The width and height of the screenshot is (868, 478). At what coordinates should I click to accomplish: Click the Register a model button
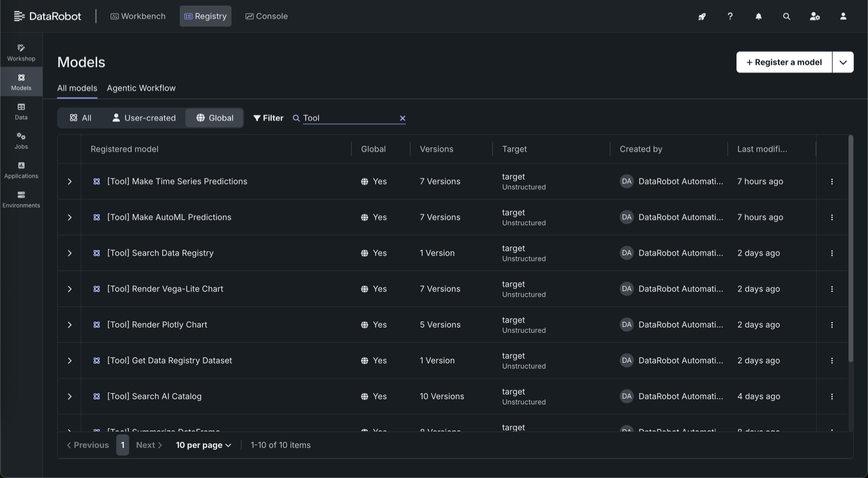pos(784,62)
